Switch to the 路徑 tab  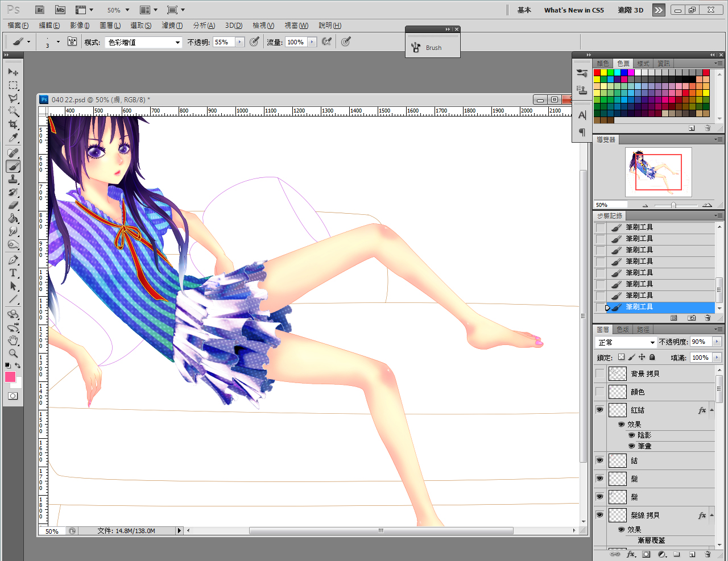[x=643, y=330]
